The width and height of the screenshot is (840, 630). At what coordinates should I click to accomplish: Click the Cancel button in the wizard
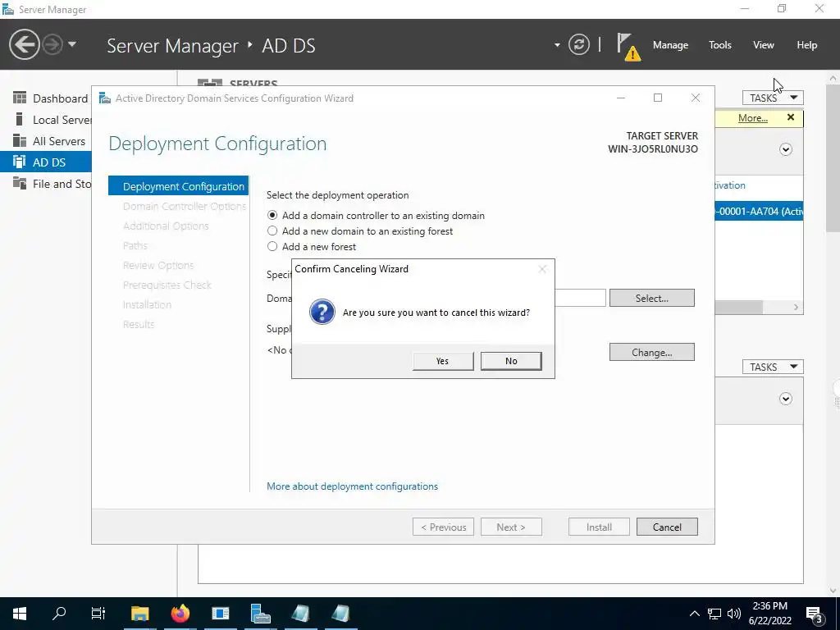(x=667, y=527)
